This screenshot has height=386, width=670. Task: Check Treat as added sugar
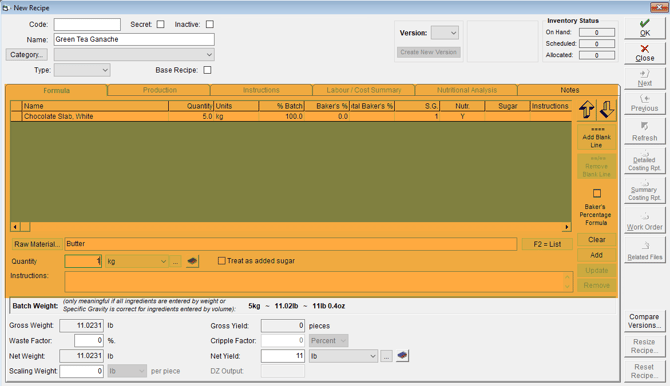(221, 261)
